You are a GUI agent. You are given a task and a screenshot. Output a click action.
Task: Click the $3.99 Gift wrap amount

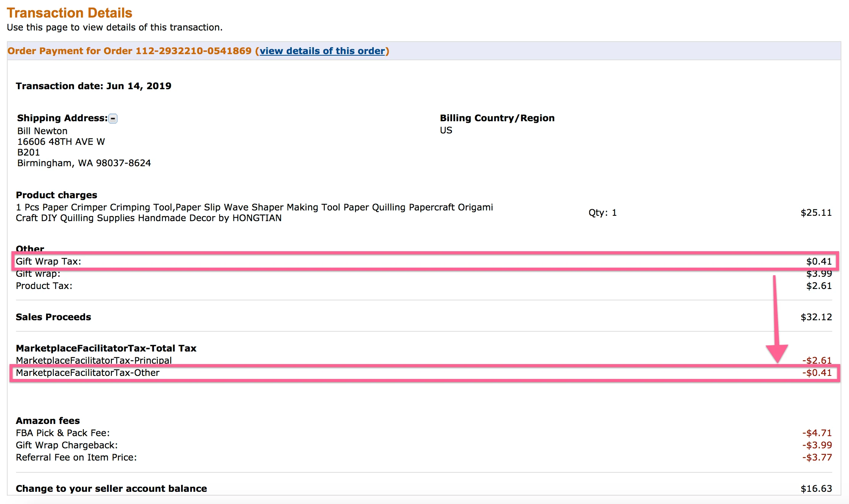pos(819,274)
